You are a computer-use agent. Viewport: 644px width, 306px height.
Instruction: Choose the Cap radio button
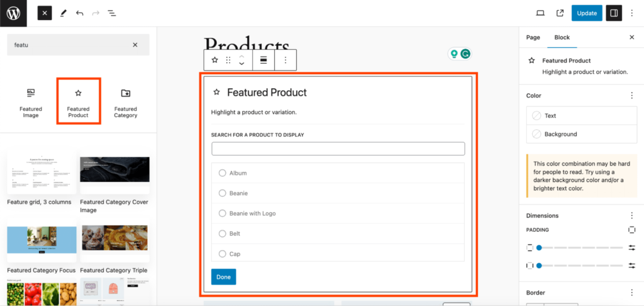223,254
